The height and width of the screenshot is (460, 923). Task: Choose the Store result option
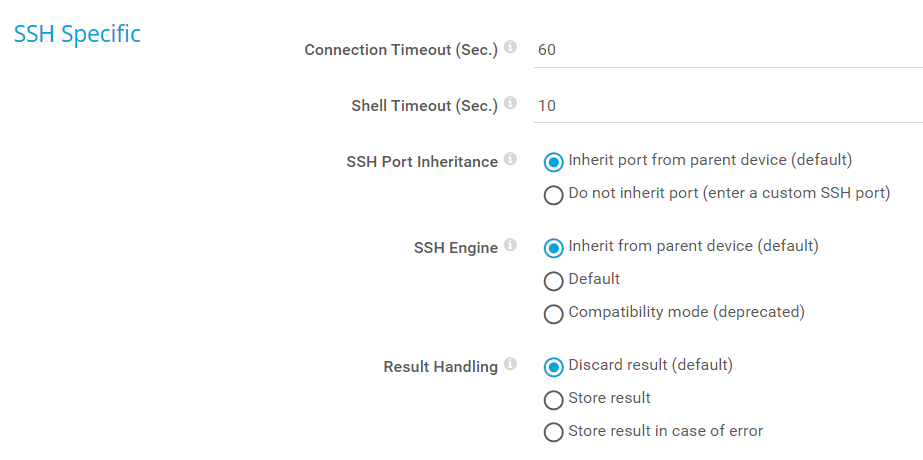(553, 400)
